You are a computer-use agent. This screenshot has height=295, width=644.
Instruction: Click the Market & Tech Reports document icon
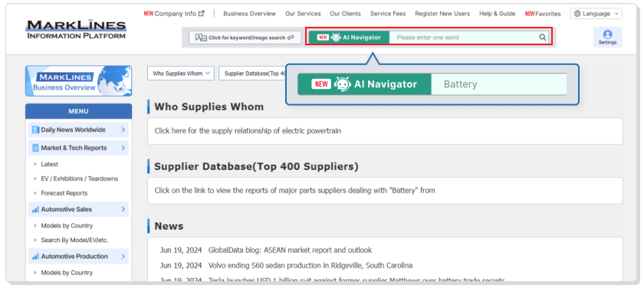[x=36, y=148]
